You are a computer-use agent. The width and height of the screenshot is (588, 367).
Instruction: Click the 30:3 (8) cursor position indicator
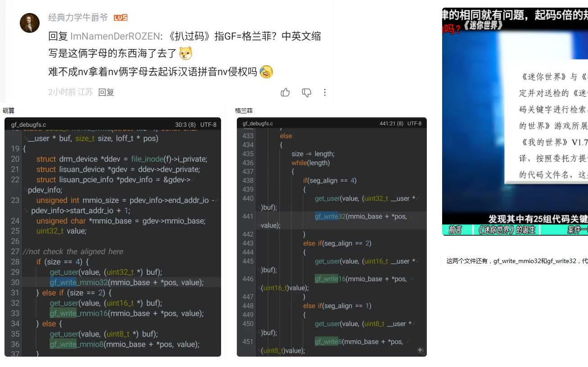pyautogui.click(x=185, y=125)
